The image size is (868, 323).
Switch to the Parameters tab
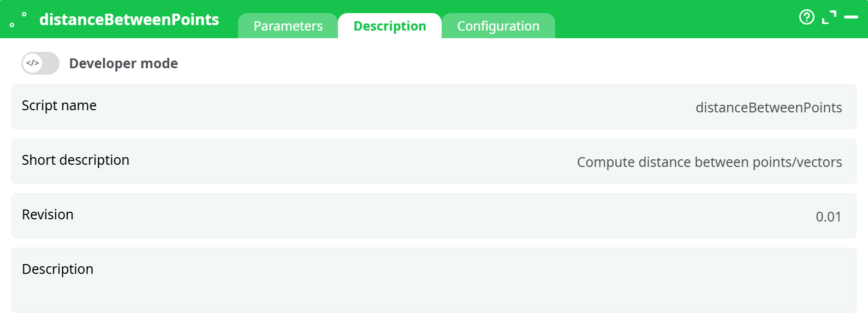click(x=288, y=26)
